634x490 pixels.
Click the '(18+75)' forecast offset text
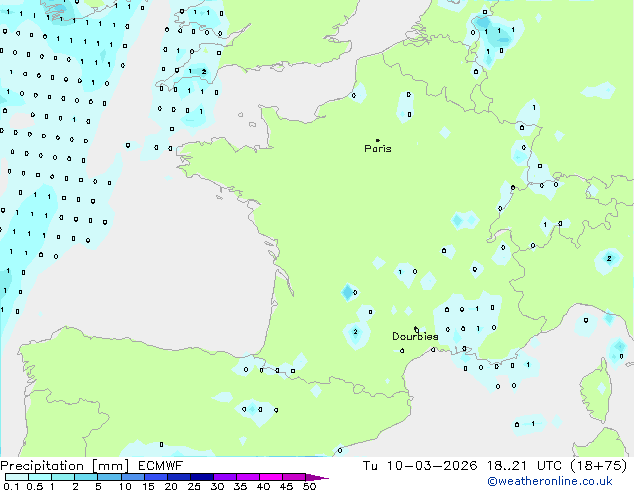click(x=598, y=466)
